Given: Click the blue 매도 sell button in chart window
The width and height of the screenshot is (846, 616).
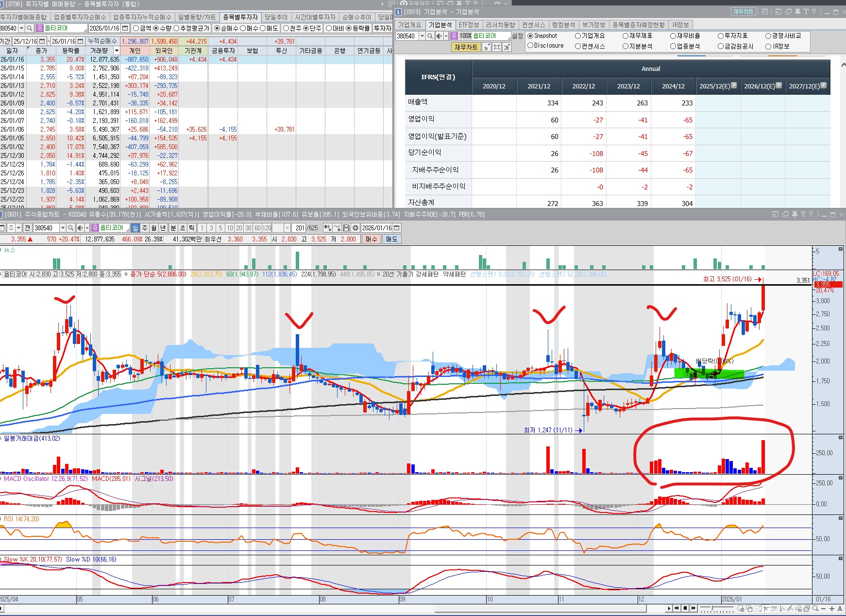Looking at the screenshot, I should click(x=391, y=239).
